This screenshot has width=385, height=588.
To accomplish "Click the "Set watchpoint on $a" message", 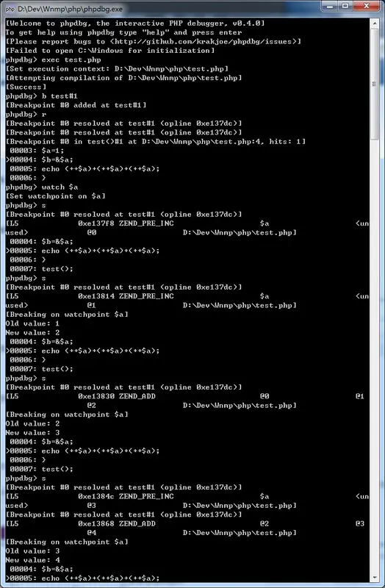I will point(56,196).
